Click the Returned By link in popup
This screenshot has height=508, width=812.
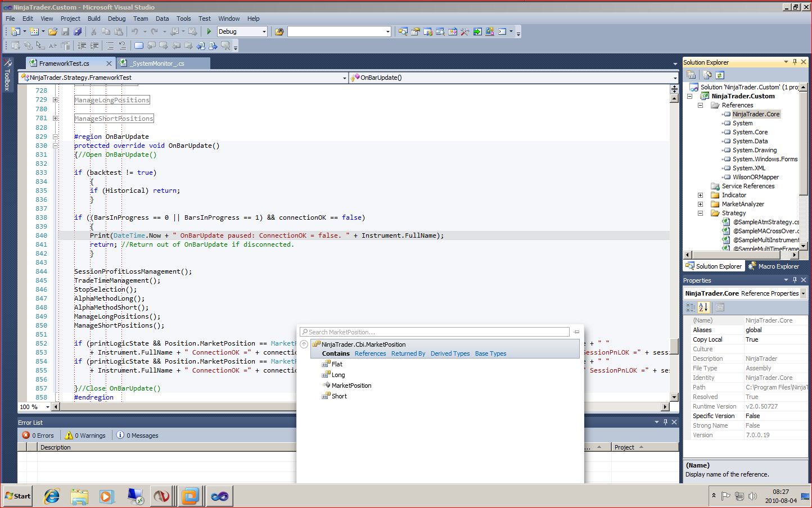pyautogui.click(x=408, y=353)
